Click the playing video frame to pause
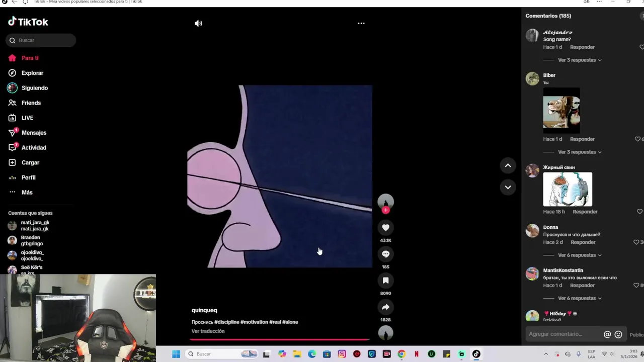644x362 pixels. [280, 176]
